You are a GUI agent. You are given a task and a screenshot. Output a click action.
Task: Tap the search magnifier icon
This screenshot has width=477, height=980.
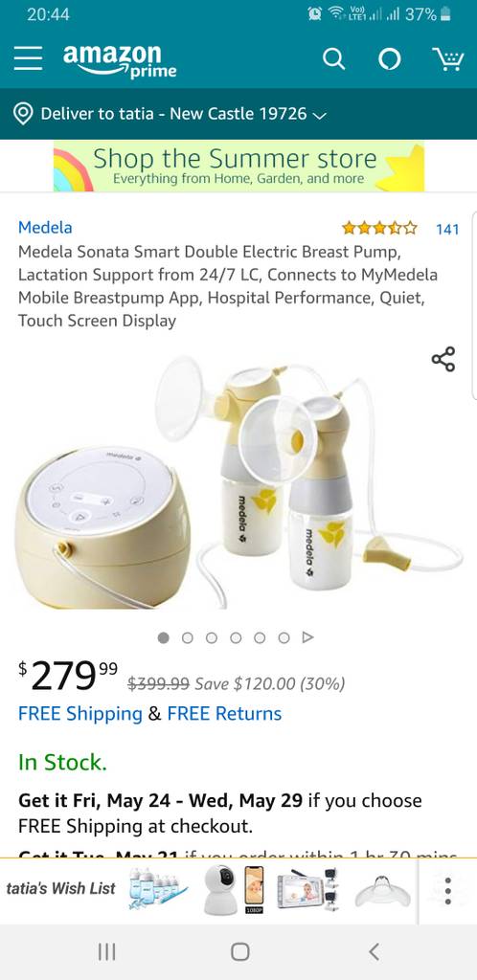coord(334,59)
